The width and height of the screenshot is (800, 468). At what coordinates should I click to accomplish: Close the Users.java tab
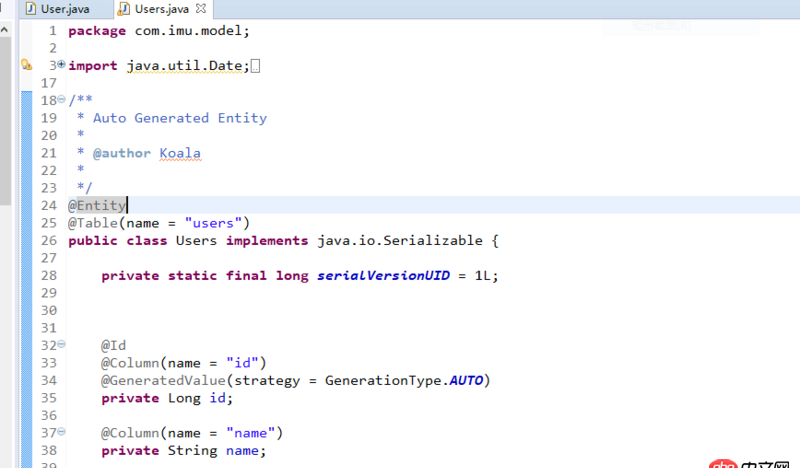pyautogui.click(x=201, y=9)
